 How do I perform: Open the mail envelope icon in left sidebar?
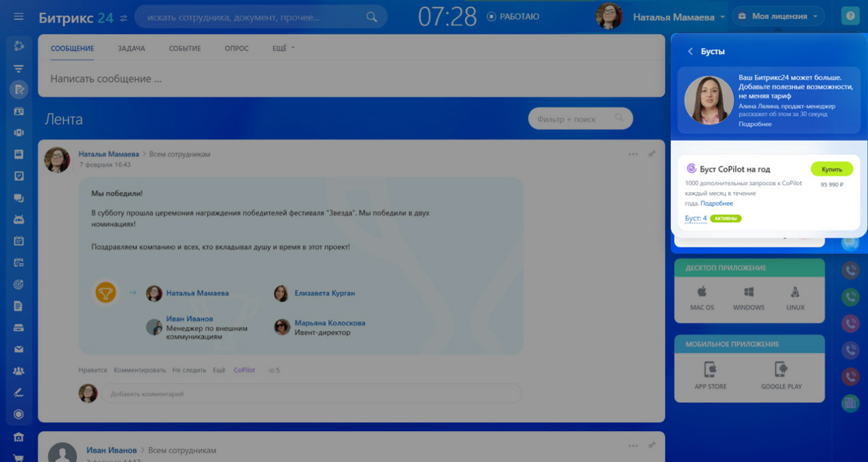tap(18, 349)
